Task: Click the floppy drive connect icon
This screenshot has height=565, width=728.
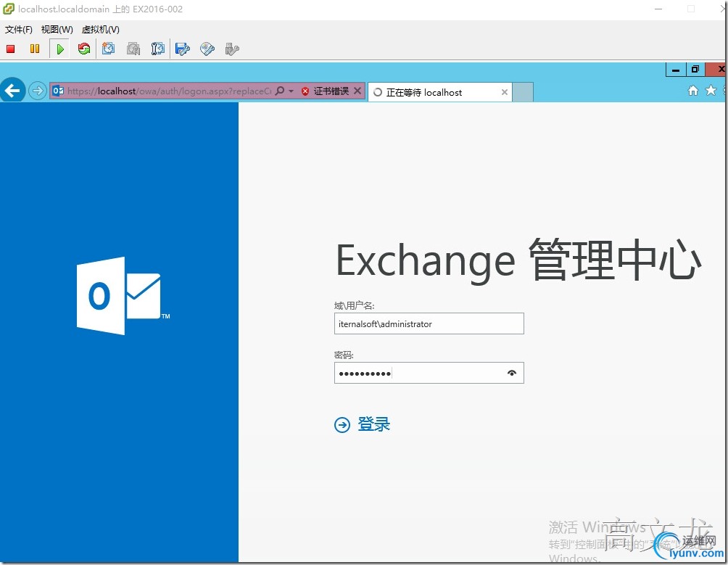Action: [x=183, y=49]
